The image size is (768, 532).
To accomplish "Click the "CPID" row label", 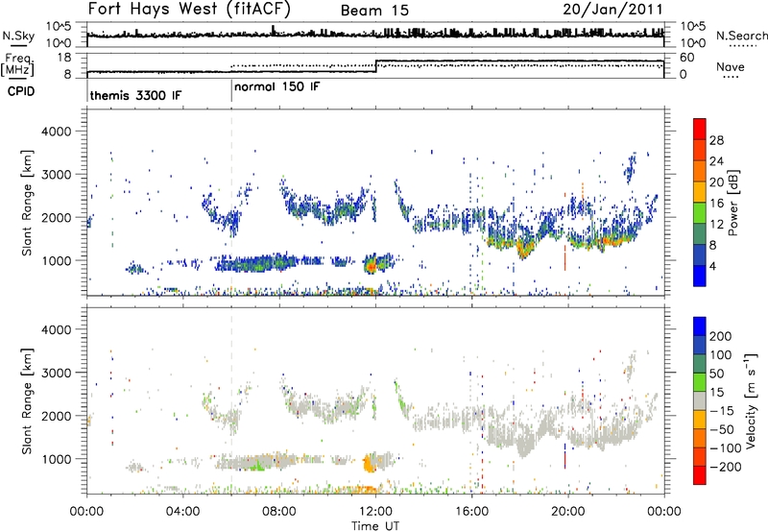I will click(20, 91).
